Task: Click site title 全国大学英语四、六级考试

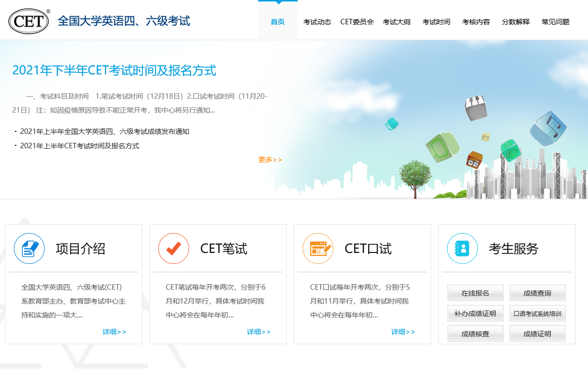Action: click(124, 21)
